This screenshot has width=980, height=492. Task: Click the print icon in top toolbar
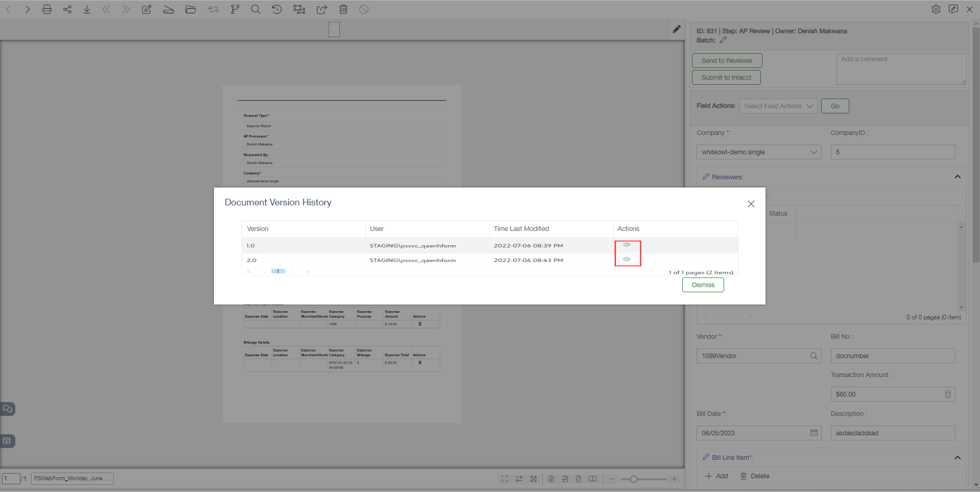[47, 9]
